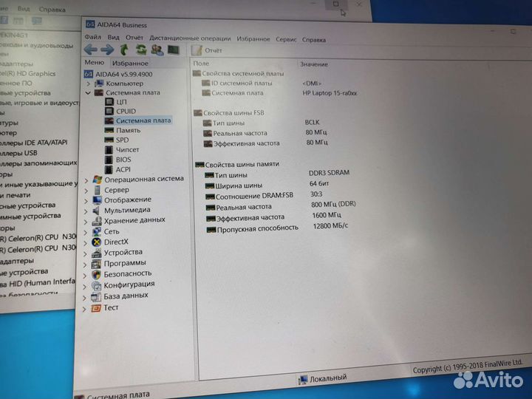The width and height of the screenshot is (532, 399).
Task: Select ACPI tree item
Action: click(117, 169)
